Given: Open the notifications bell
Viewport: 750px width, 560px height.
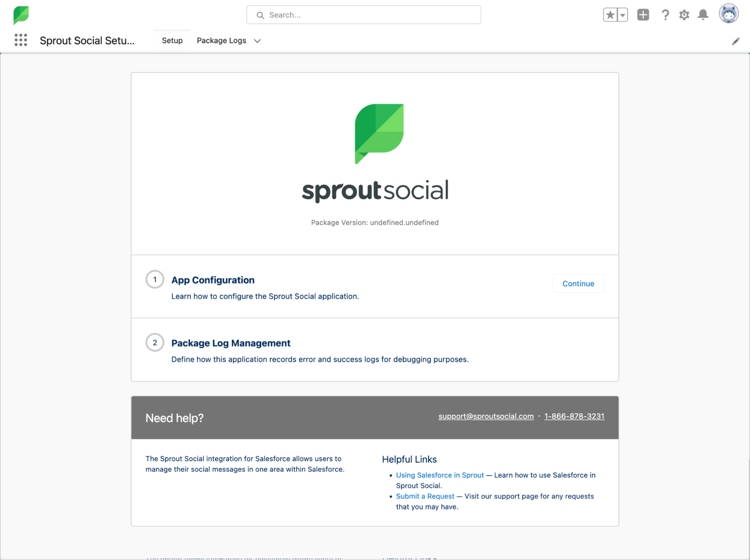Looking at the screenshot, I should (703, 15).
